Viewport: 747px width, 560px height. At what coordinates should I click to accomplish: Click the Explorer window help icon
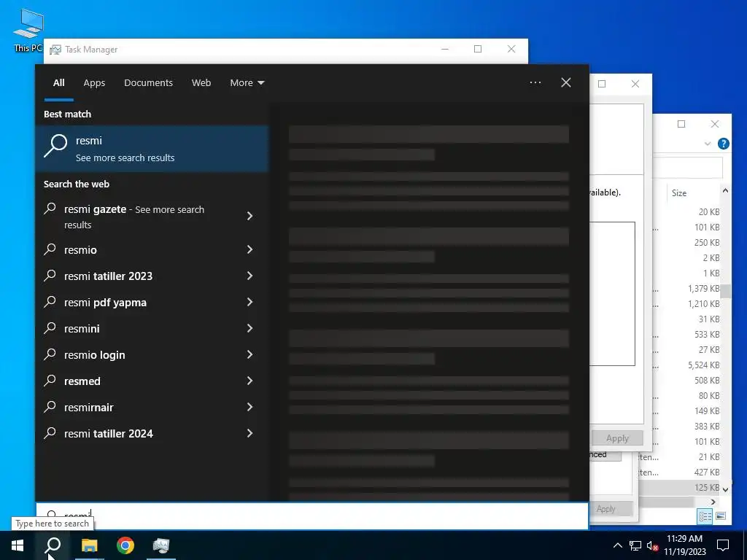[x=723, y=144]
